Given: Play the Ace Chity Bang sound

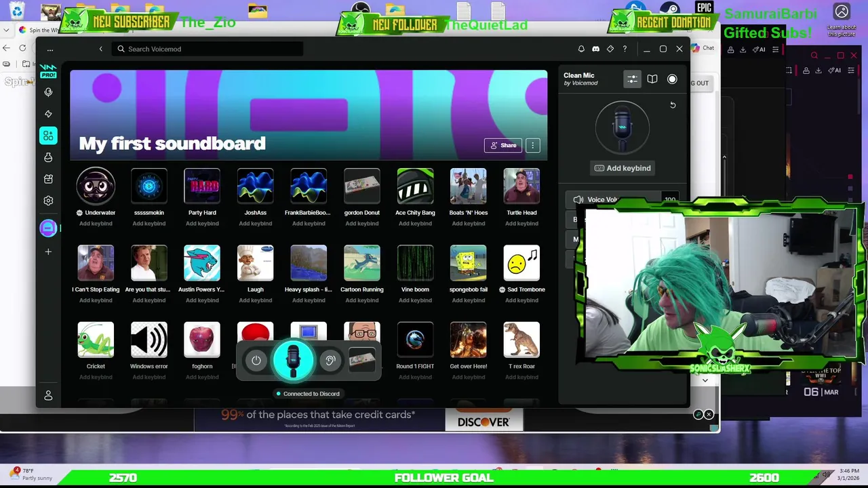Looking at the screenshot, I should [x=415, y=186].
